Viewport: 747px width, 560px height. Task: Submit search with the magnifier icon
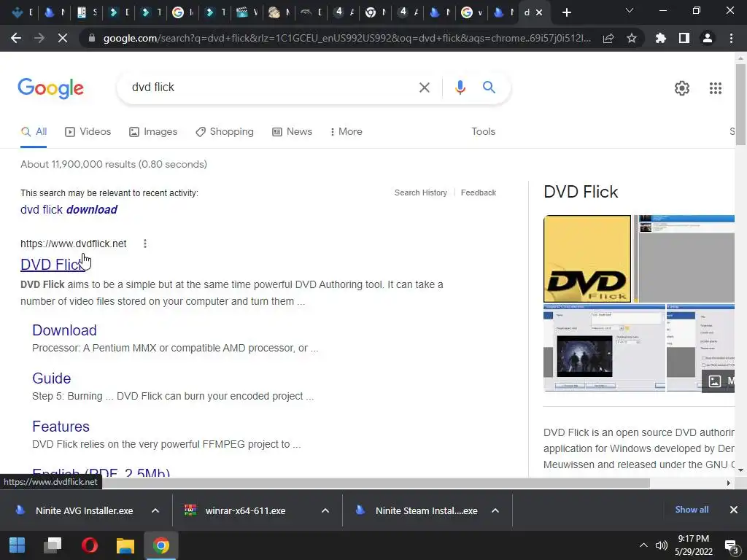tap(489, 87)
